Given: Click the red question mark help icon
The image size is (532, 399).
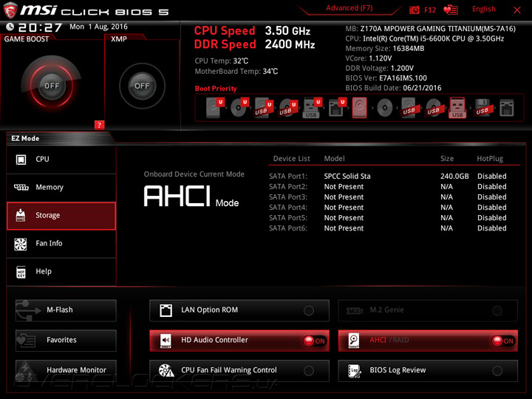Looking at the screenshot, I should (99, 125).
